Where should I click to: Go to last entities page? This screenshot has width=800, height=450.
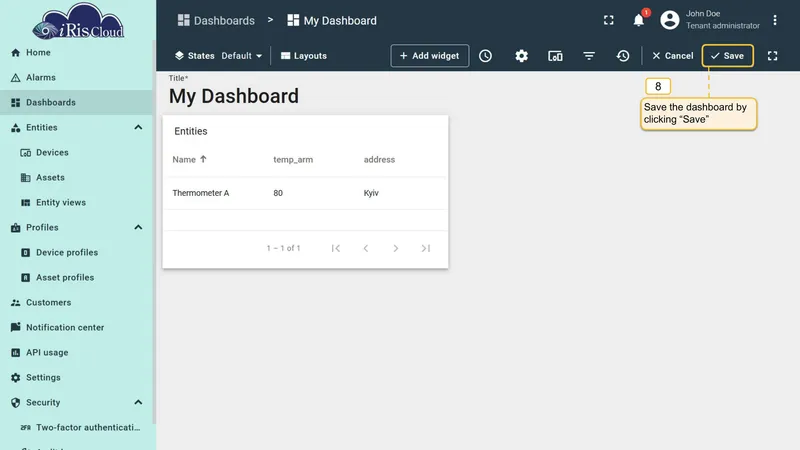[x=426, y=248]
